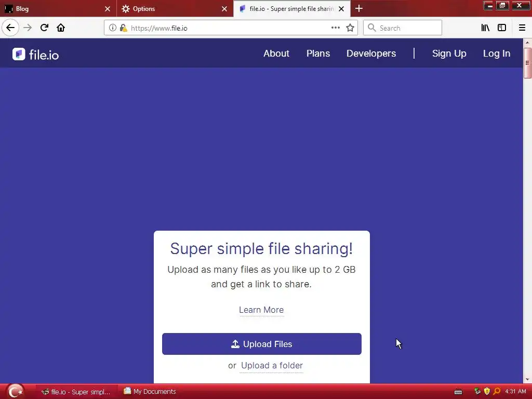Open the Start button on taskbar
The image size is (532, 399).
(15, 392)
